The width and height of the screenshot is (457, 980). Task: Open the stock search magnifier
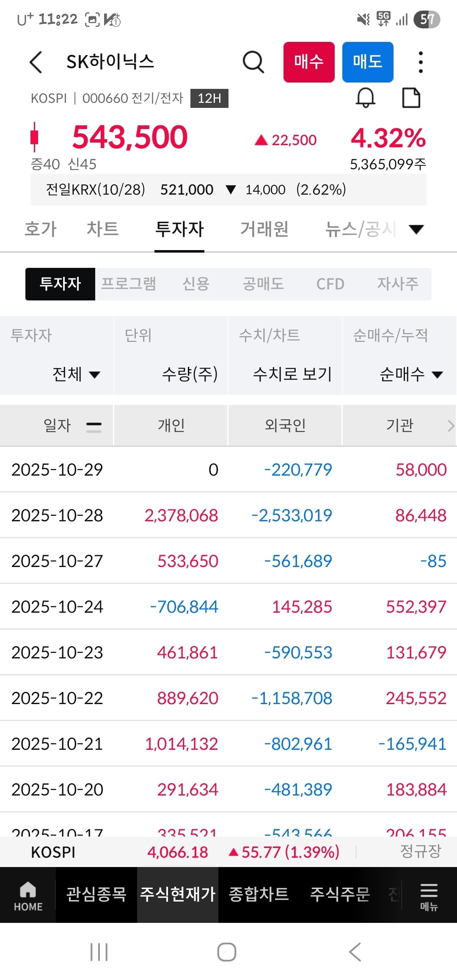click(x=253, y=62)
